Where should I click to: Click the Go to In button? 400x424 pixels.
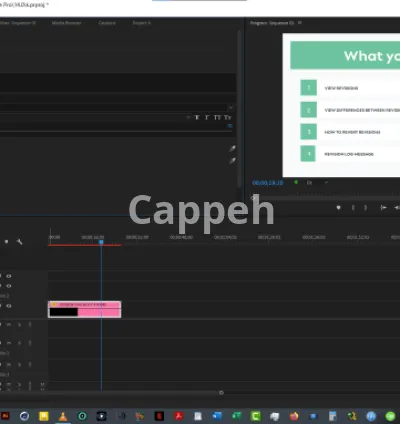click(x=383, y=208)
